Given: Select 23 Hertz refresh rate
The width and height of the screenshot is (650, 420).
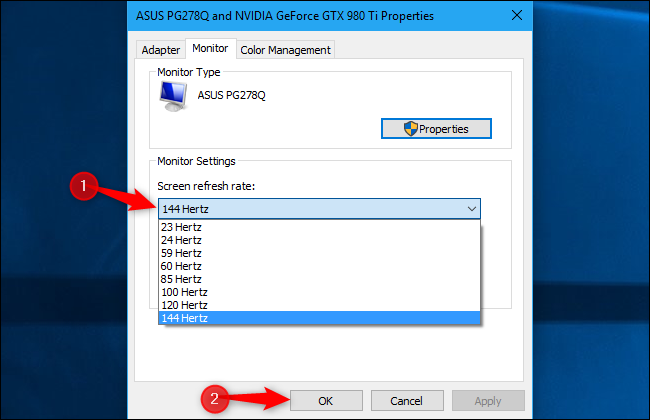Looking at the screenshot, I should 181,227.
